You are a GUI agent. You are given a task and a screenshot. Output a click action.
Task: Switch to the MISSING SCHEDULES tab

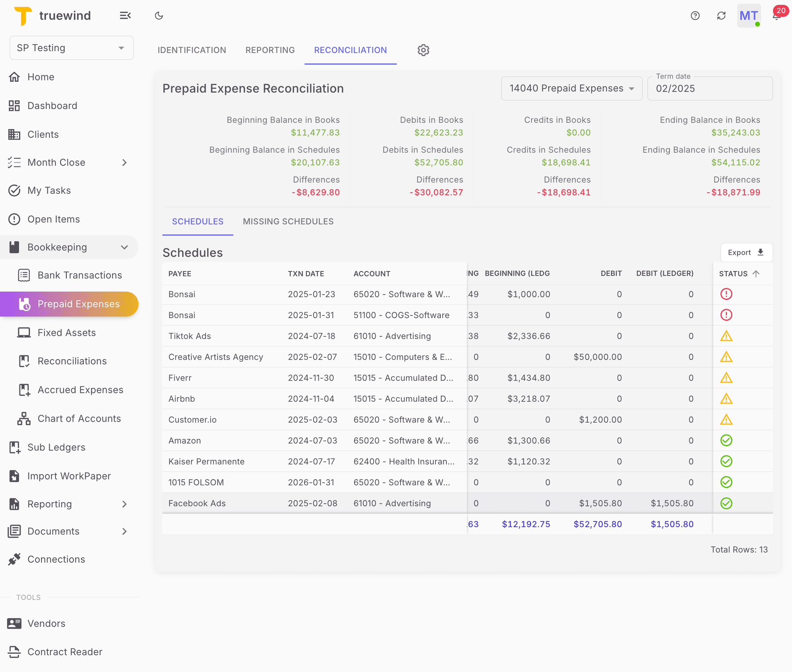pos(288,221)
